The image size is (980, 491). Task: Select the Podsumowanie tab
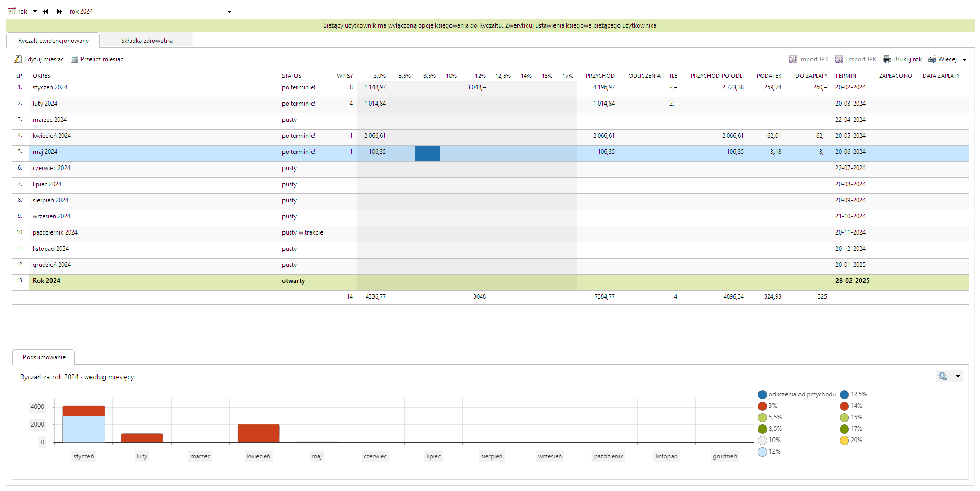coord(44,357)
